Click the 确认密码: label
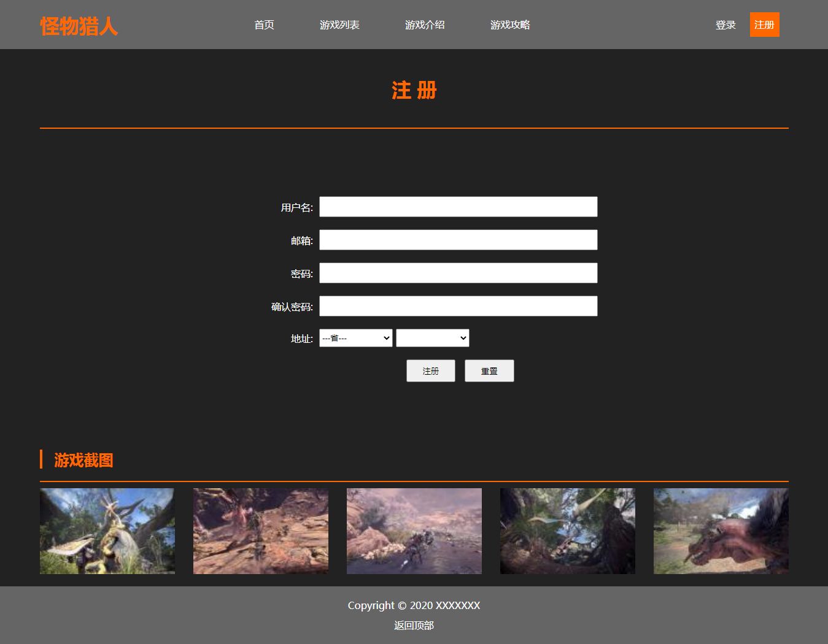 (x=292, y=307)
